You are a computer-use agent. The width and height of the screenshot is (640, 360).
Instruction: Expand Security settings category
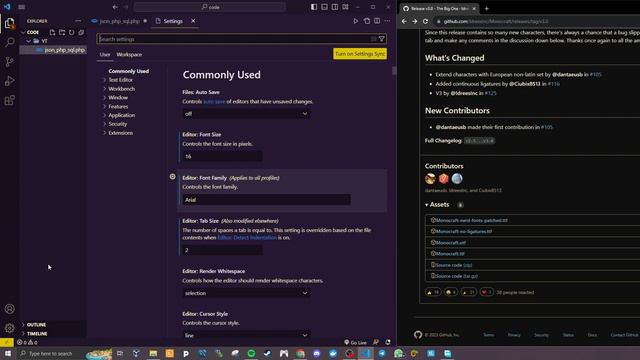click(x=118, y=124)
